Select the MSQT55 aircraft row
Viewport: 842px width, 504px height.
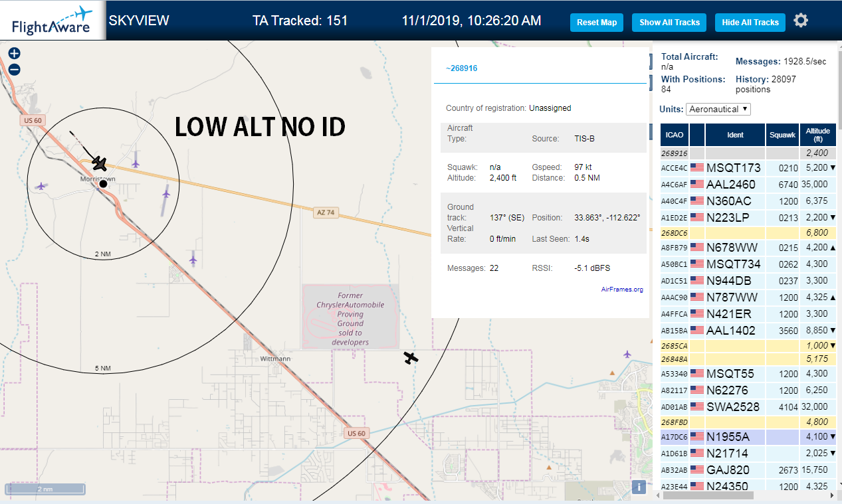pos(748,373)
